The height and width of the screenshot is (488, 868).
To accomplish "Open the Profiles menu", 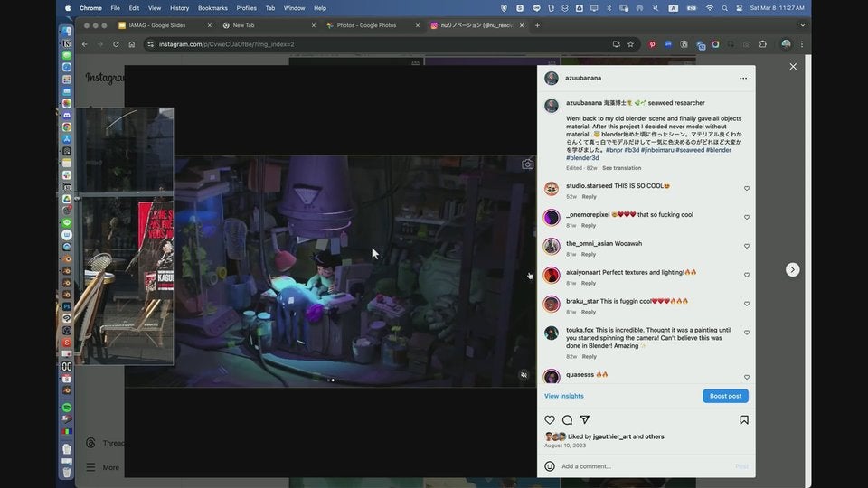I will 246,8.
